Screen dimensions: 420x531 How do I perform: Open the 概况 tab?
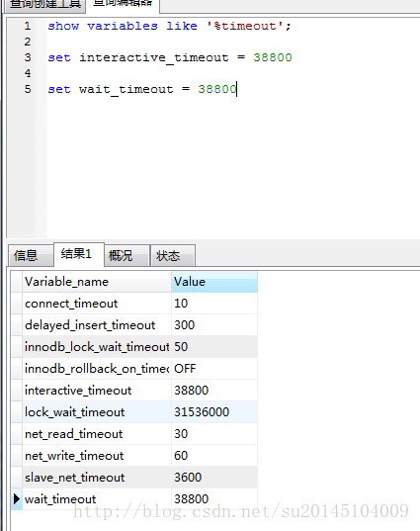(126, 255)
